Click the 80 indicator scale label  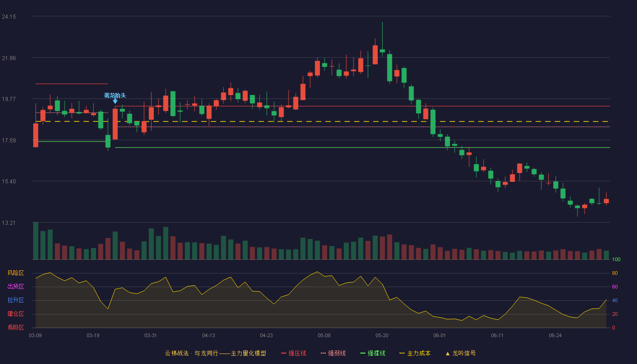click(615, 273)
